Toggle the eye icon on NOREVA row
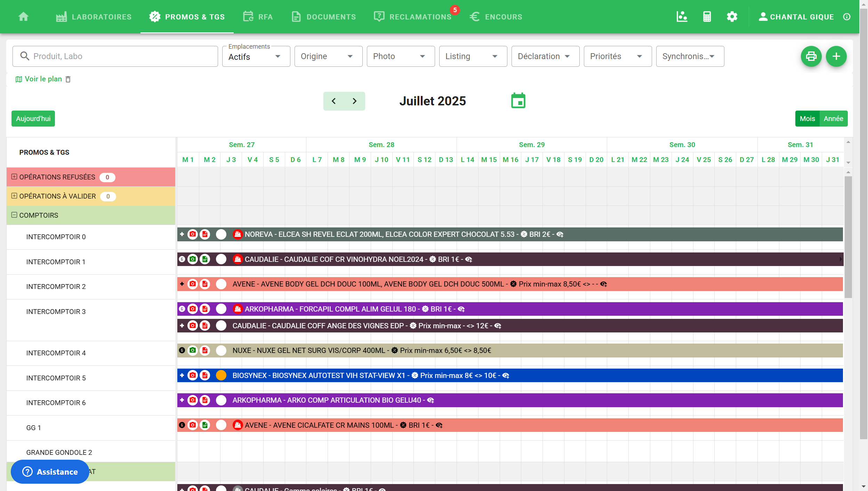Viewport: 868px width, 491px height. click(x=560, y=234)
